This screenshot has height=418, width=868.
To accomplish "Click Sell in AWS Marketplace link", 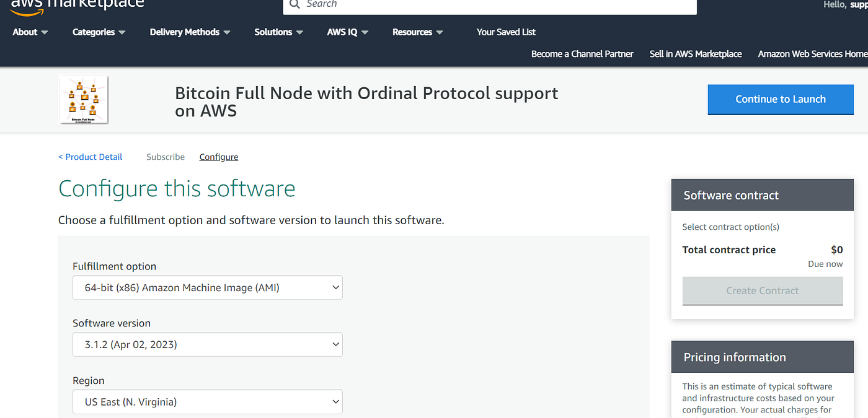I will coord(696,54).
